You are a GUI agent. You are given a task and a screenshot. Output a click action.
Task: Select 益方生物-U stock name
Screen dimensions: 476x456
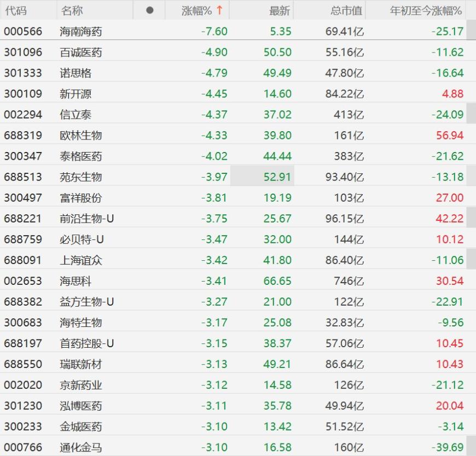pos(87,302)
